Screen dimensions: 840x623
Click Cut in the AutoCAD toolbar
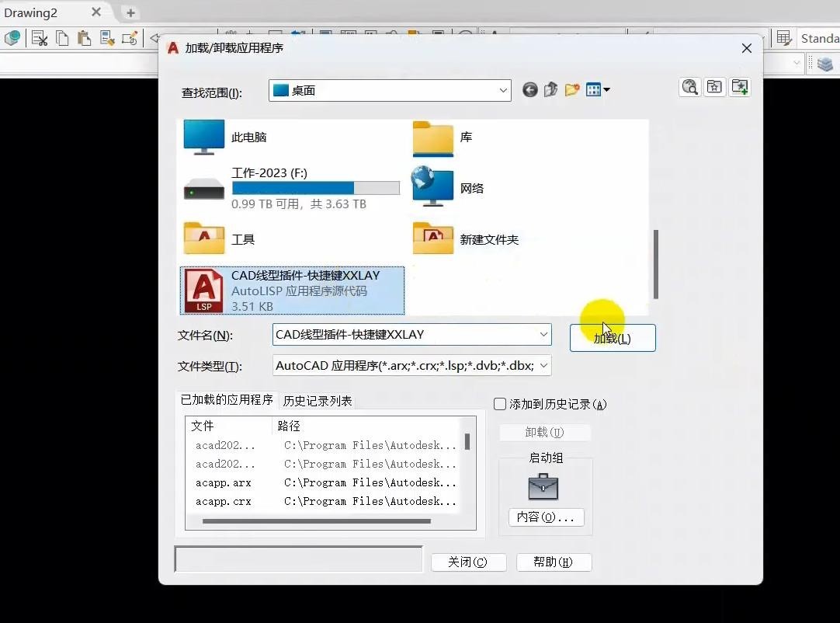tap(40, 38)
